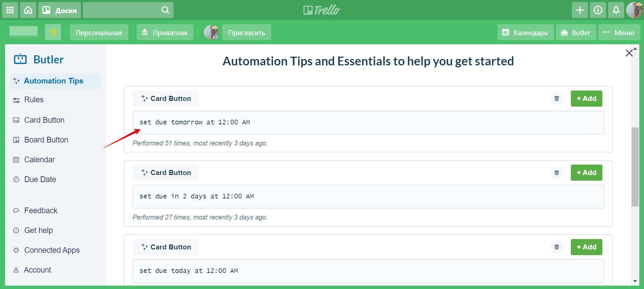Screen dimensions: 644x289
Task: Click the Calendar sidebar icon
Action: coord(16,160)
